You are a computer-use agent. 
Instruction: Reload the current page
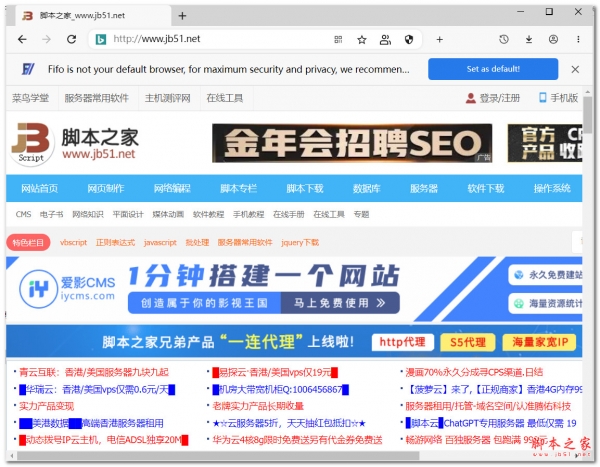[72, 39]
